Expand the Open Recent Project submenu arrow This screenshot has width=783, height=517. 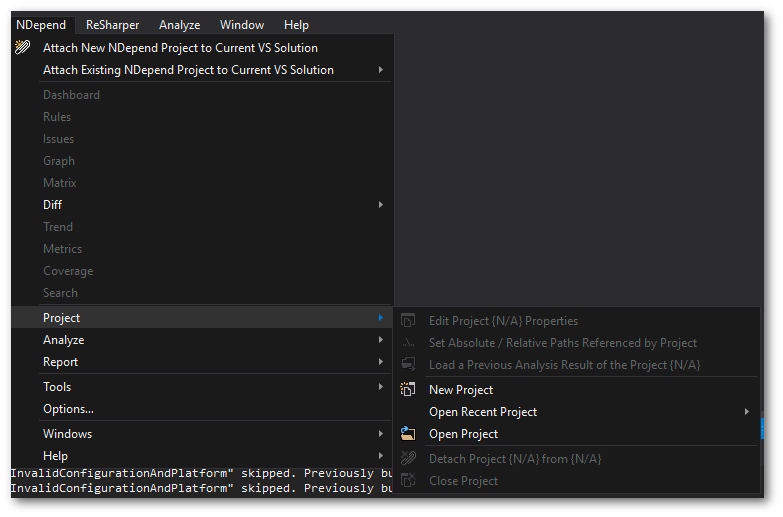click(747, 412)
